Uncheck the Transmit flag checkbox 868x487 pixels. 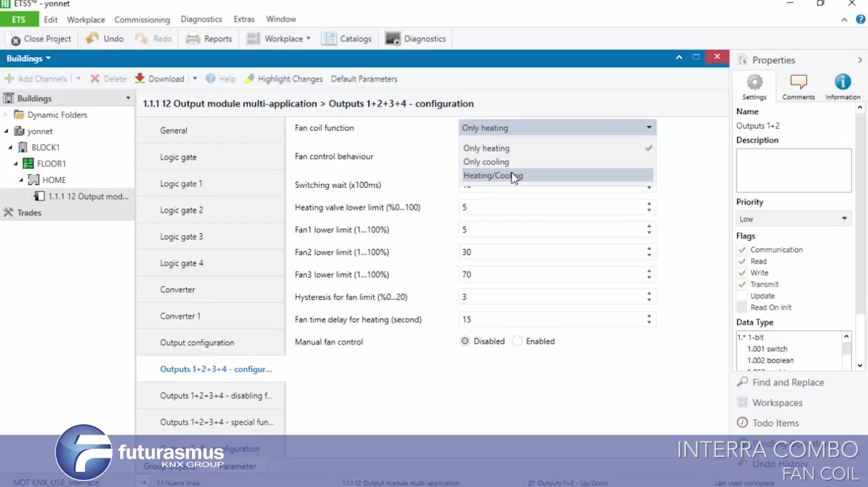coord(742,284)
